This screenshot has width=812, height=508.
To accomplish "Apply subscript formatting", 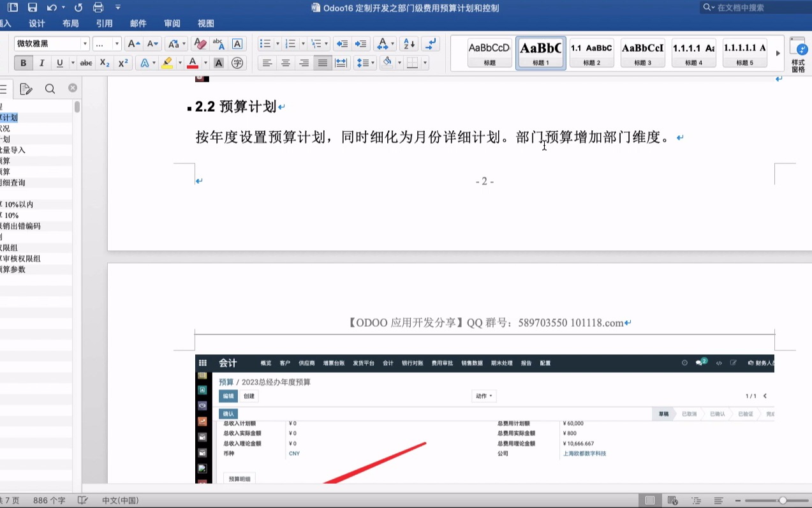I will click(105, 63).
